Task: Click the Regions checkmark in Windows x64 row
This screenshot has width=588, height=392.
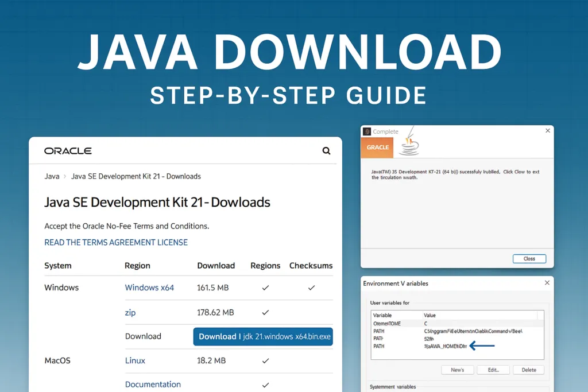Action: [x=265, y=288]
